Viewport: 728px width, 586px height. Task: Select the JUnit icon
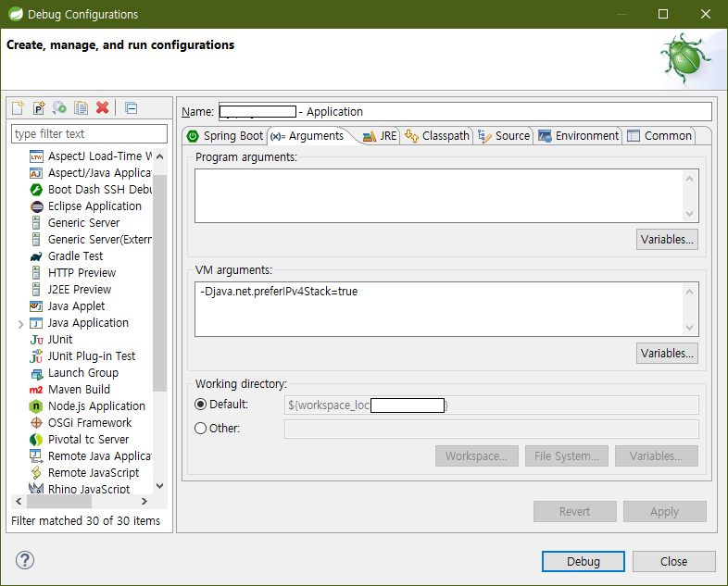(x=37, y=340)
